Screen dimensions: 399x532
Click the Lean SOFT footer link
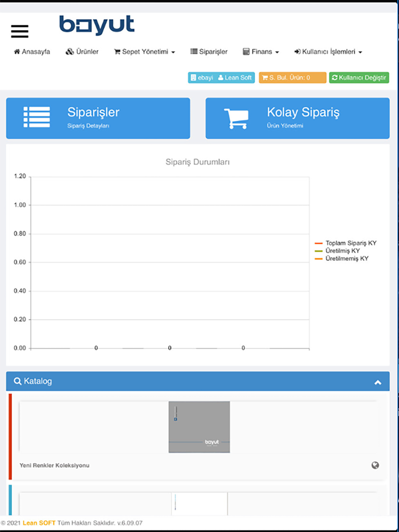click(39, 523)
